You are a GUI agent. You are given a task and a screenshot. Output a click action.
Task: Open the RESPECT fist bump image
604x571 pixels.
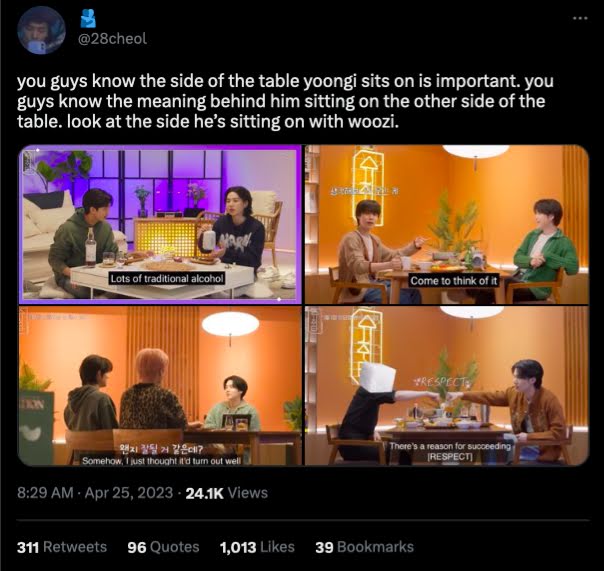[x=447, y=386]
